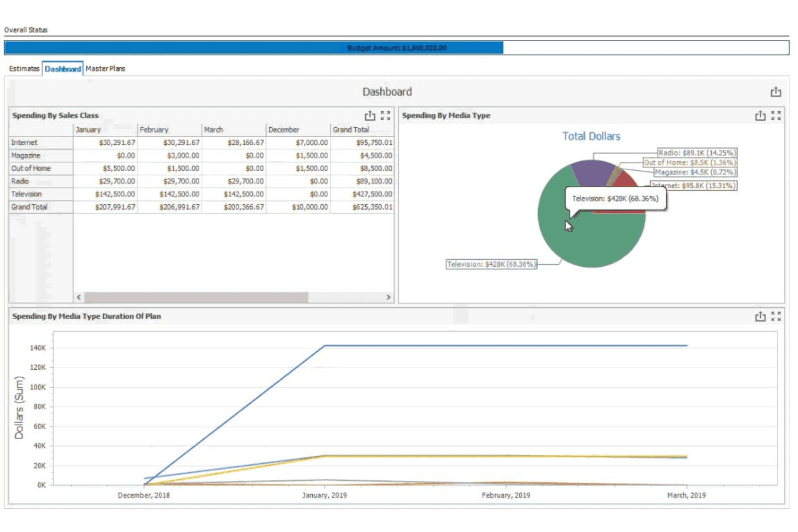The image size is (798, 532).
Task: Click the horizontal scrollbar thumb under the table
Action: [196, 297]
